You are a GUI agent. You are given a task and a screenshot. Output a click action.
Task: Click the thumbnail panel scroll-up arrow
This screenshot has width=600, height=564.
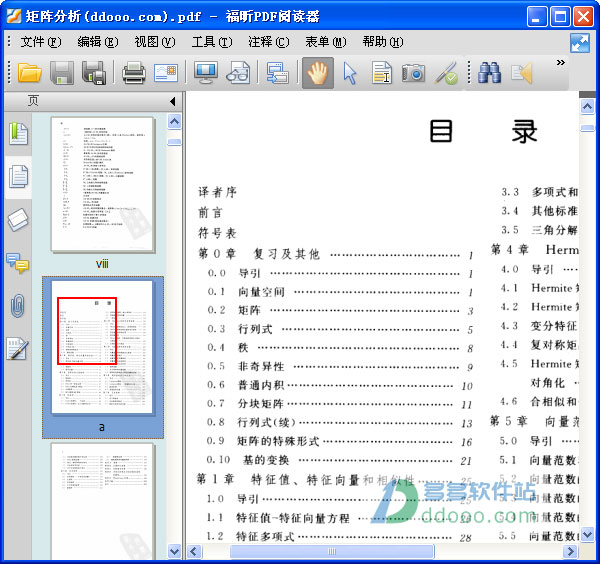click(174, 121)
